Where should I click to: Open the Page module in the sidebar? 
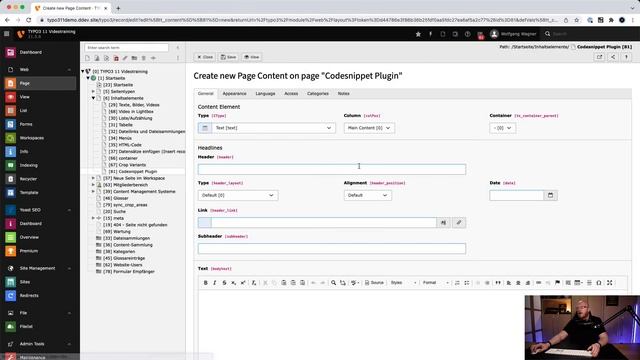click(40, 83)
